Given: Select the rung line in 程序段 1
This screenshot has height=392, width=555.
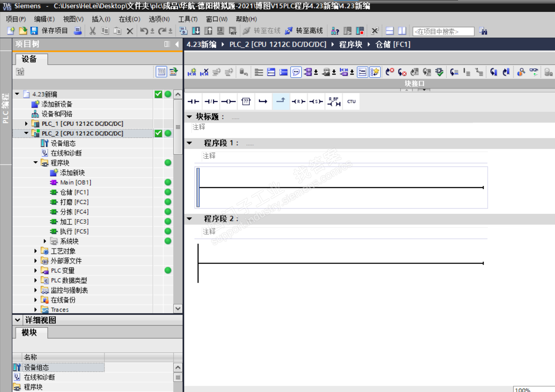Looking at the screenshot, I should click(341, 188).
